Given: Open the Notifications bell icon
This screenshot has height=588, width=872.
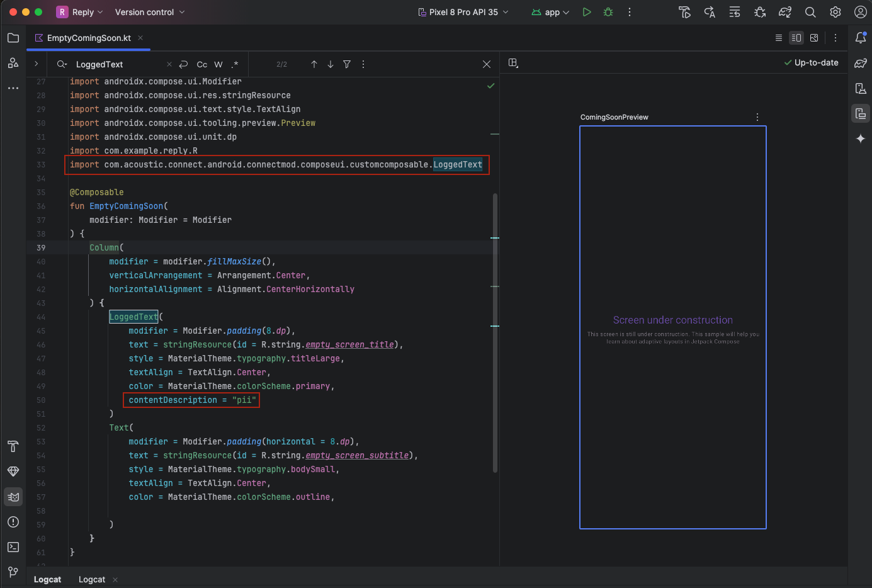Looking at the screenshot, I should 861,38.
